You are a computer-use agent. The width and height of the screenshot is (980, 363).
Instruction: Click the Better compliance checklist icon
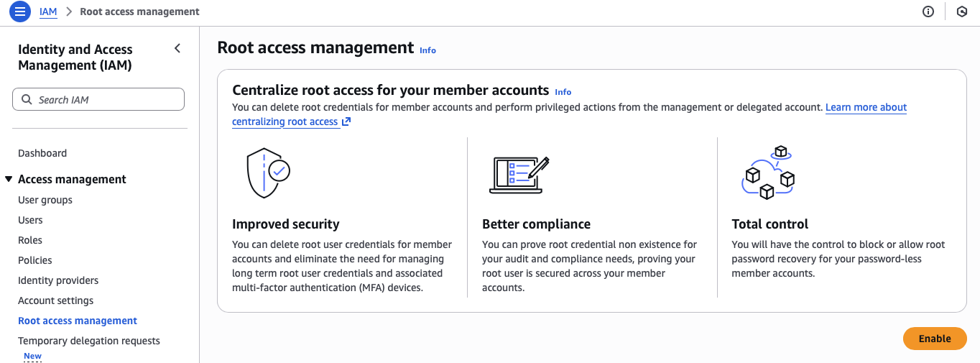coord(519,174)
